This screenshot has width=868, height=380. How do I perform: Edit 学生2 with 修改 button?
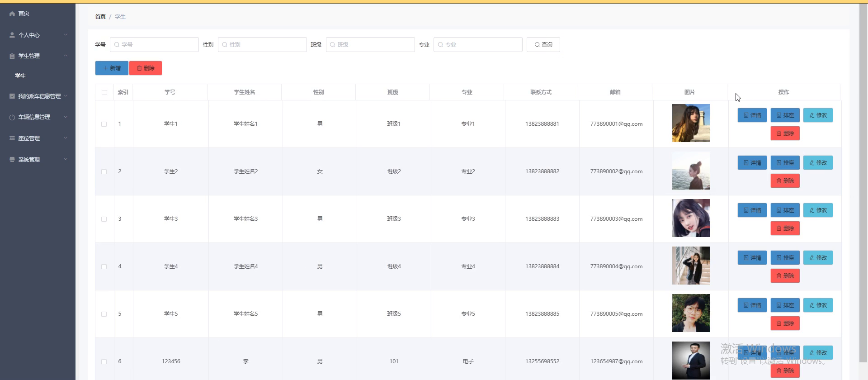(818, 163)
